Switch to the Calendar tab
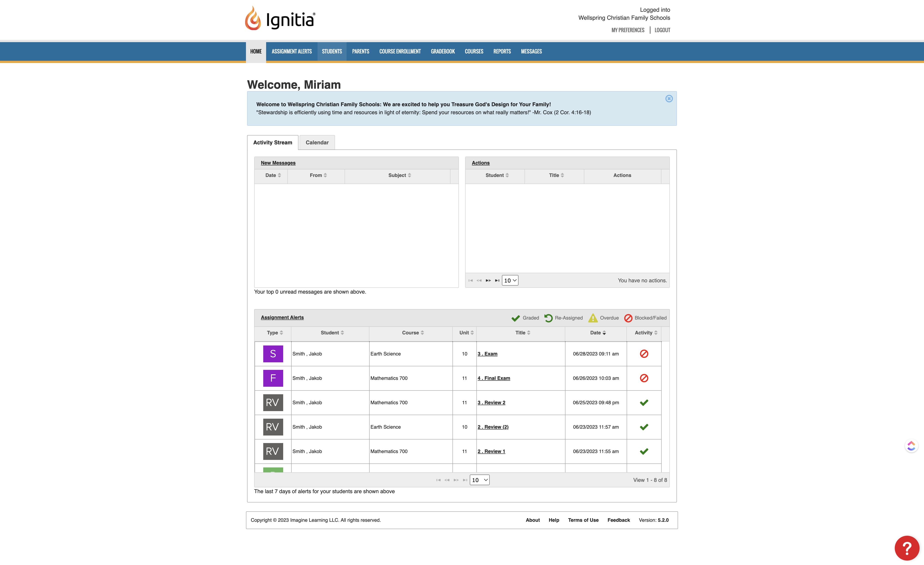 pyautogui.click(x=317, y=143)
